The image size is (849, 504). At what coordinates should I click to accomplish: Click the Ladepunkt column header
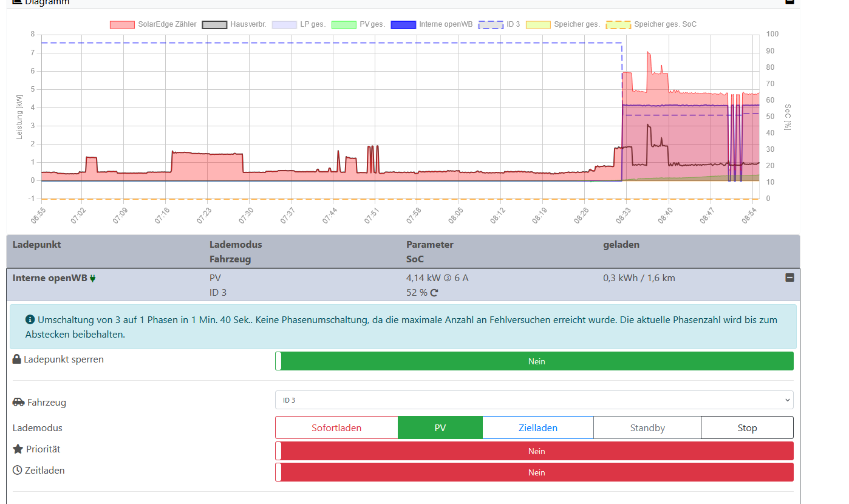[37, 245]
